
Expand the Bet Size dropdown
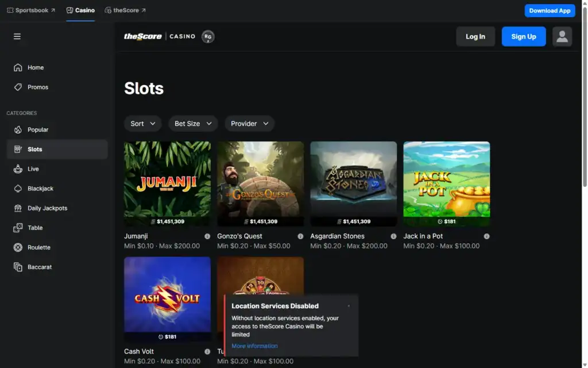pyautogui.click(x=193, y=124)
